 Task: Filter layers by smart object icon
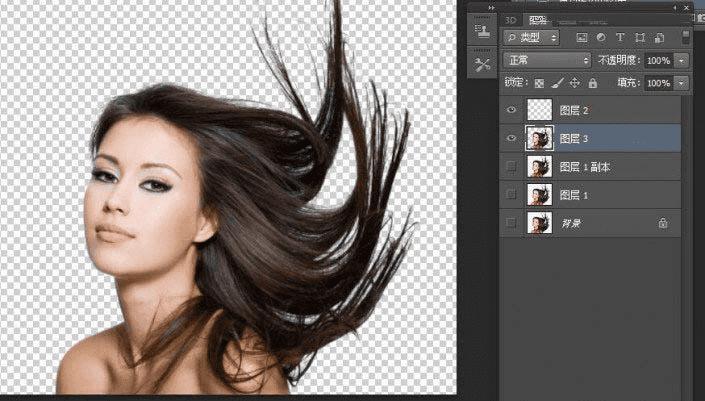coord(659,38)
